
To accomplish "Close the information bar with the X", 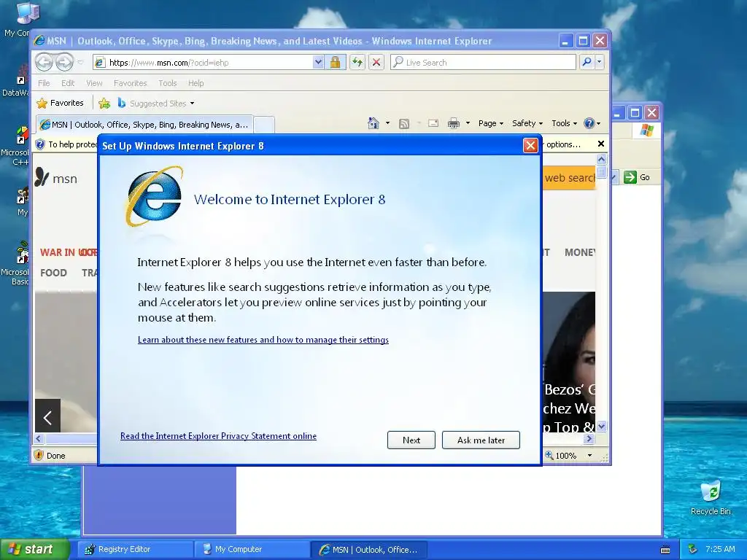I will pyautogui.click(x=601, y=144).
